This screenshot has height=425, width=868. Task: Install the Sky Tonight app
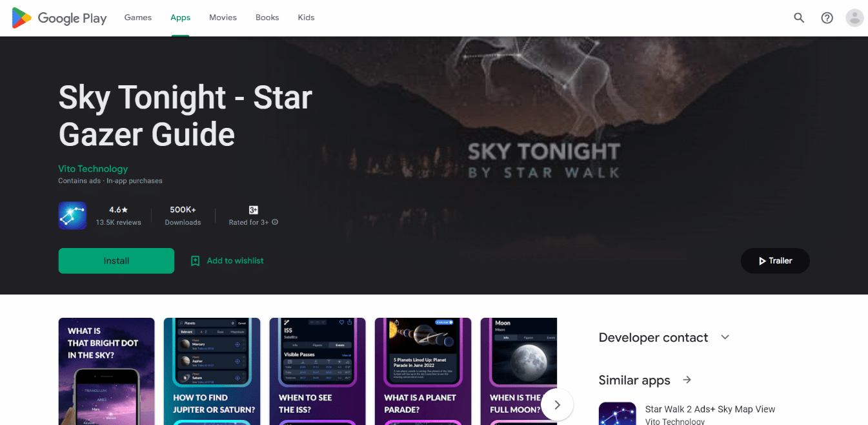click(116, 261)
